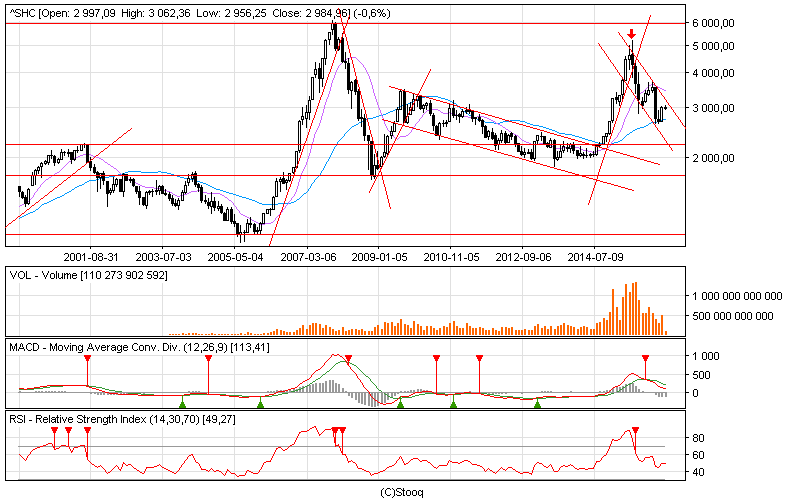The width and height of the screenshot is (800, 500).
Task: Click the 2005-05-04 date label
Action: pyautogui.click(x=235, y=257)
